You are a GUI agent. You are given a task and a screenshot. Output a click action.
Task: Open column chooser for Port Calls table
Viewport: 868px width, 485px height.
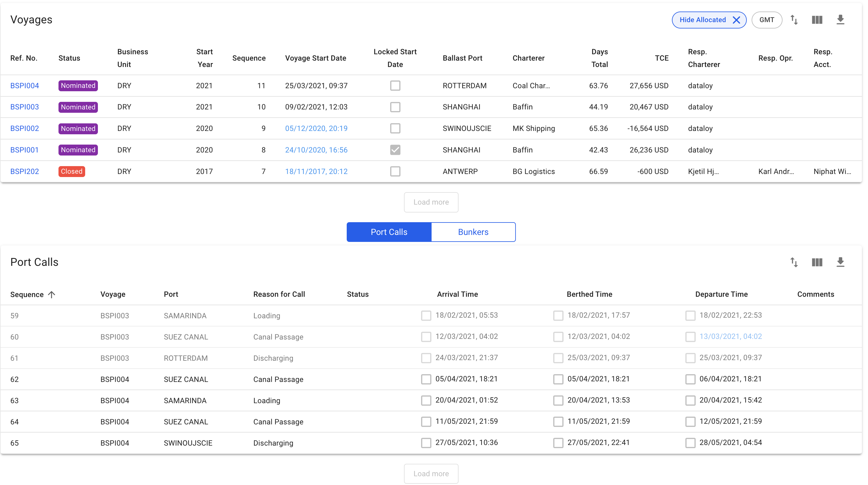(x=817, y=262)
